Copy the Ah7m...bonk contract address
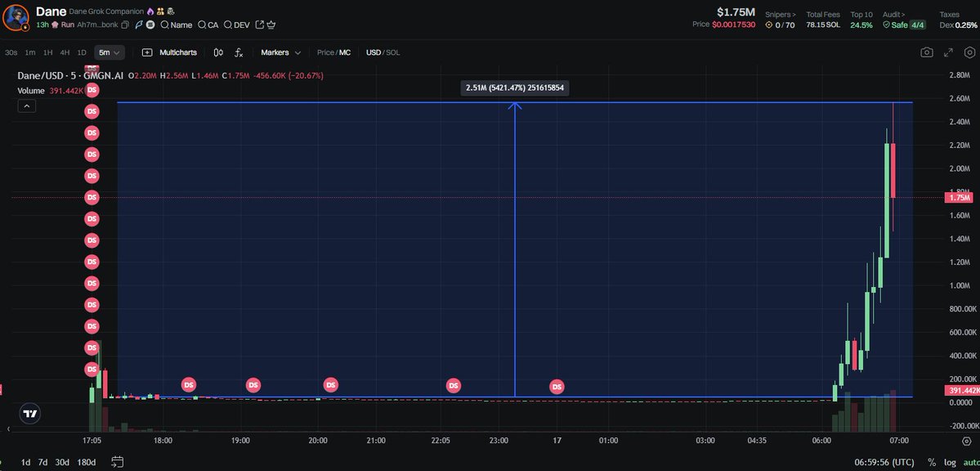 coord(125,25)
